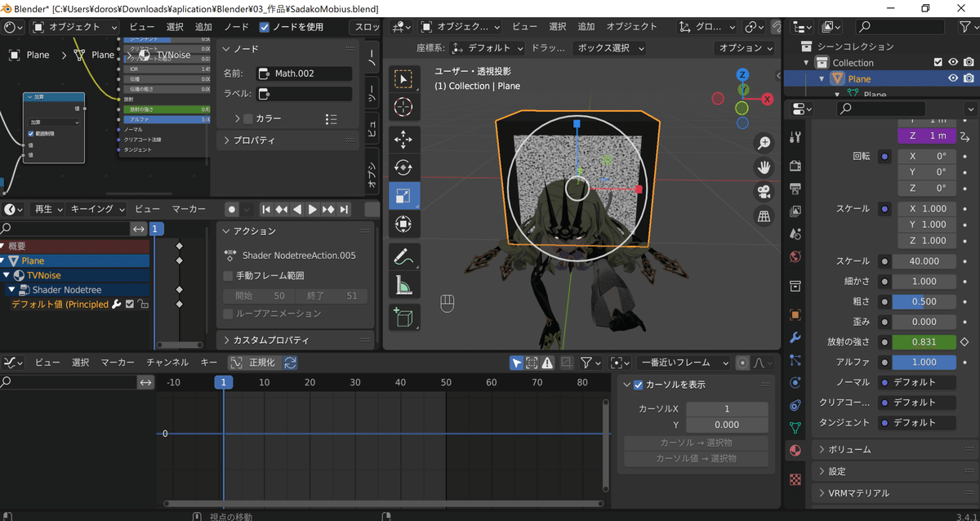The width and height of the screenshot is (980, 521).
Task: Open the Texture properties checker tab
Action: tap(795, 479)
